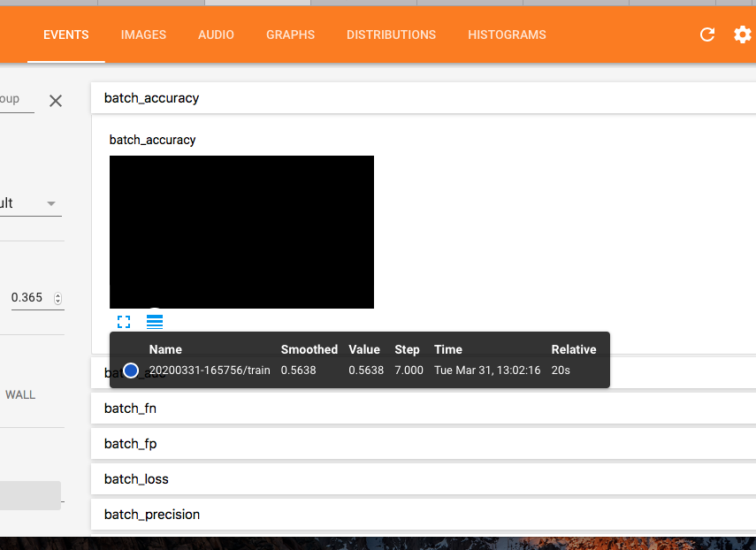Switch to the GRAPHS tab

point(290,34)
